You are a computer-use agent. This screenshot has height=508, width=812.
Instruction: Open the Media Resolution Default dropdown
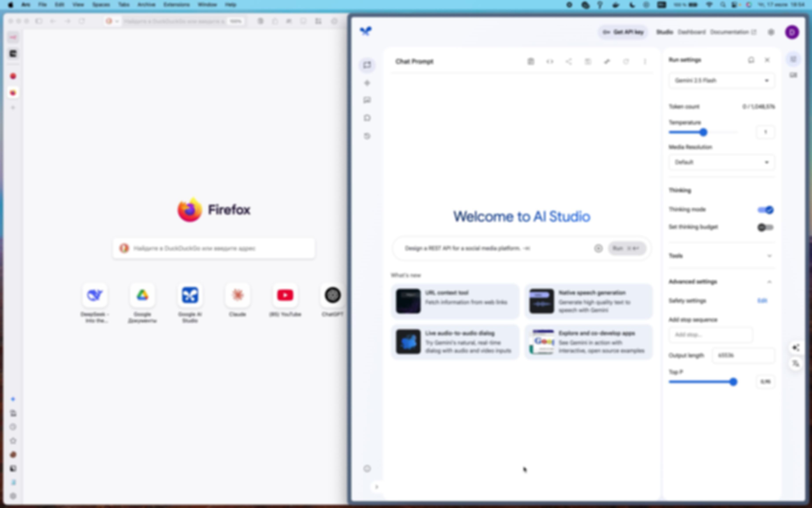(x=721, y=162)
